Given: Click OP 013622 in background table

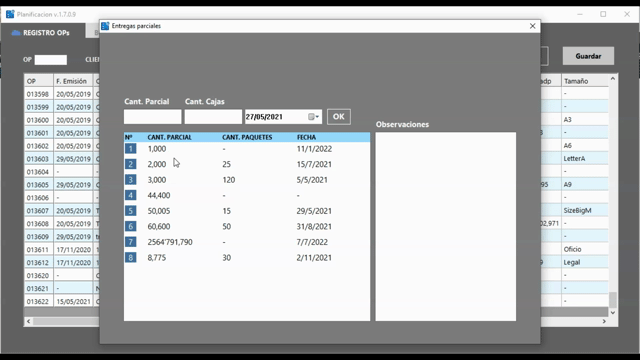Looking at the screenshot, I should 38,302.
